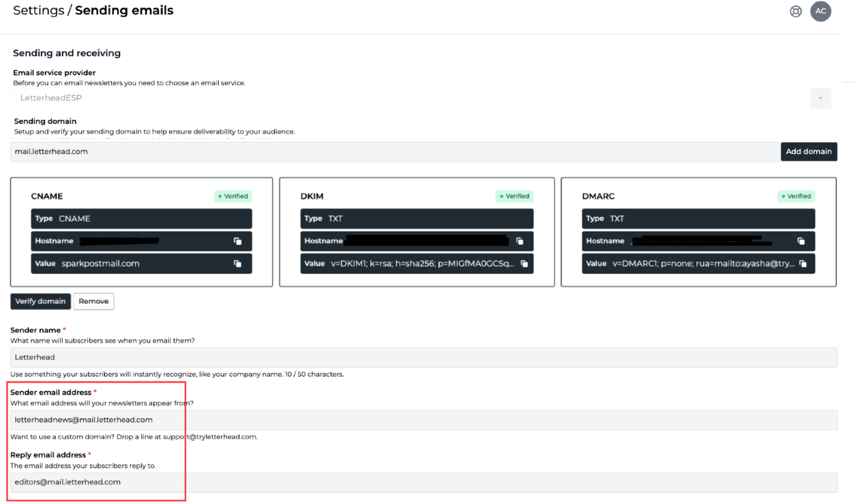Click the Verify domain button

[40, 301]
